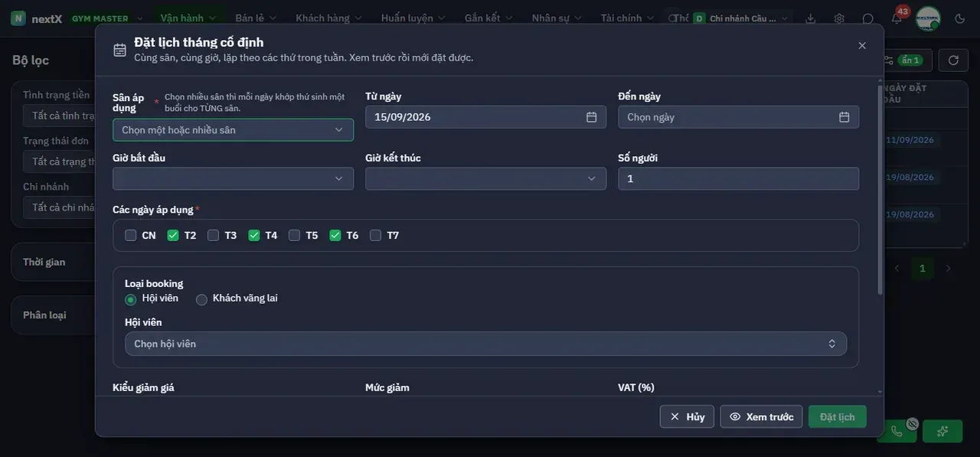Click the 'Hủy' button

(x=687, y=416)
